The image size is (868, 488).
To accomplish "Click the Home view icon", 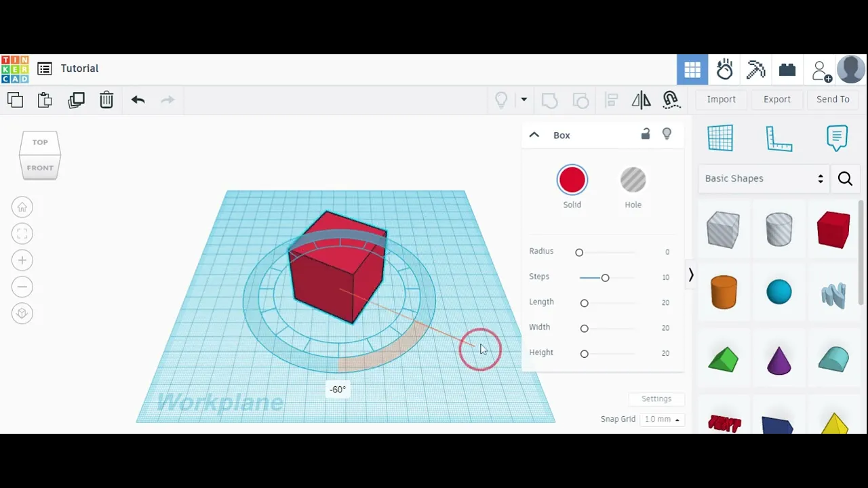I will 22,207.
